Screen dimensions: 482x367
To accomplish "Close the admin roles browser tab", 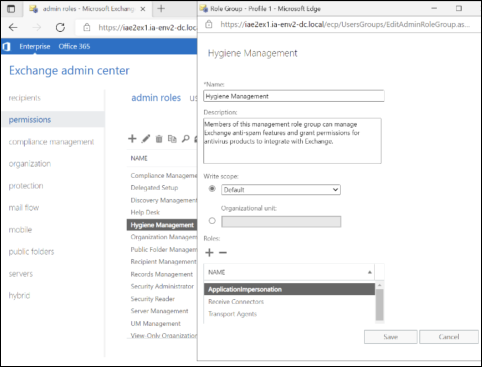I will 143,9.
